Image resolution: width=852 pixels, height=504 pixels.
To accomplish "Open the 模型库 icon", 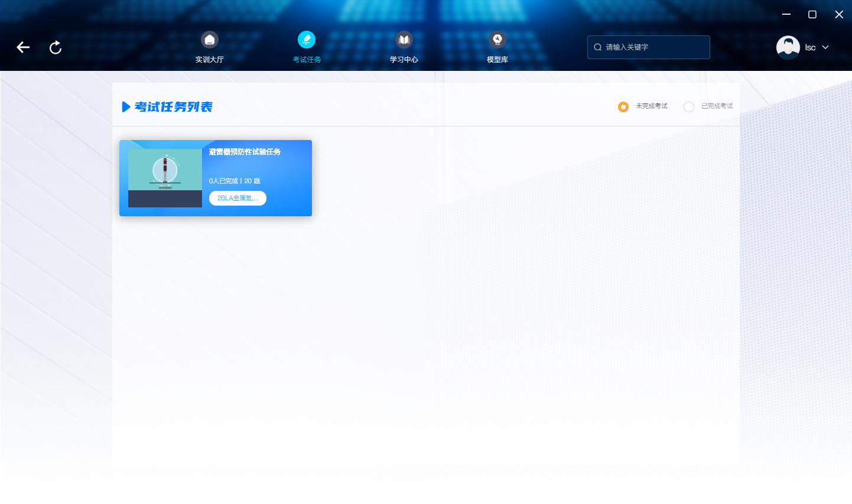I will coord(497,40).
